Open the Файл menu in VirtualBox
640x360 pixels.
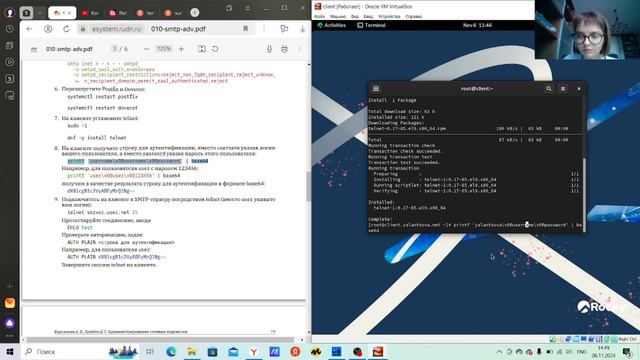point(320,17)
